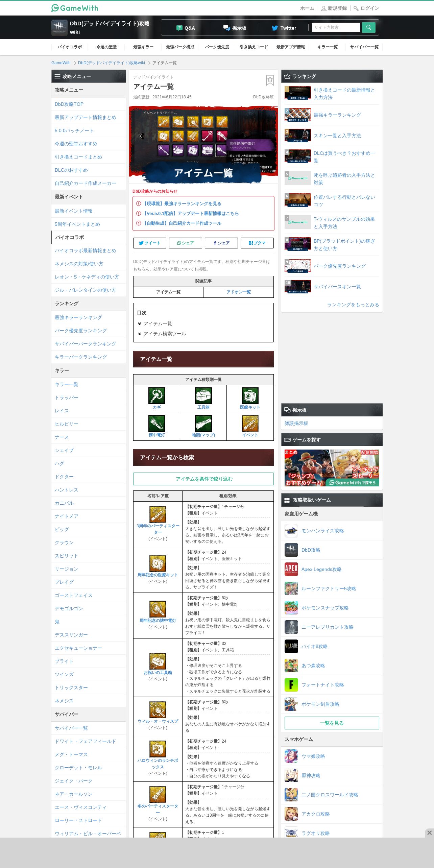Click the 周年記念の医療キット item icon
Screen dimensions: 434x868
coord(158,563)
